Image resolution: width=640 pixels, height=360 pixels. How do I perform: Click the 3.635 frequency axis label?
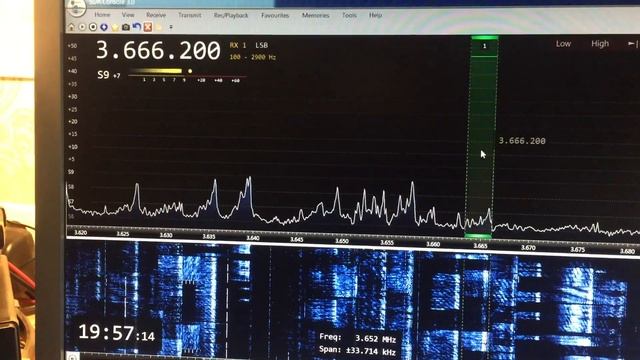point(209,236)
